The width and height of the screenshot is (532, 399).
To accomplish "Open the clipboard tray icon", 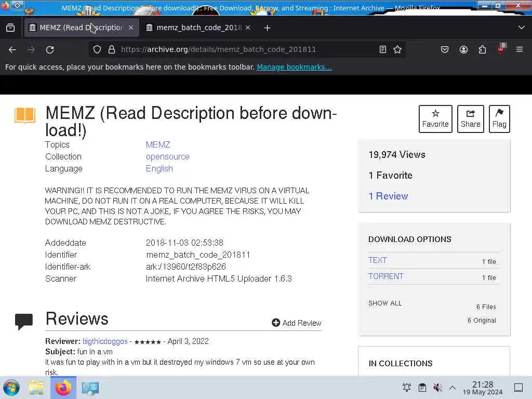I will pyautogui.click(x=422, y=387).
